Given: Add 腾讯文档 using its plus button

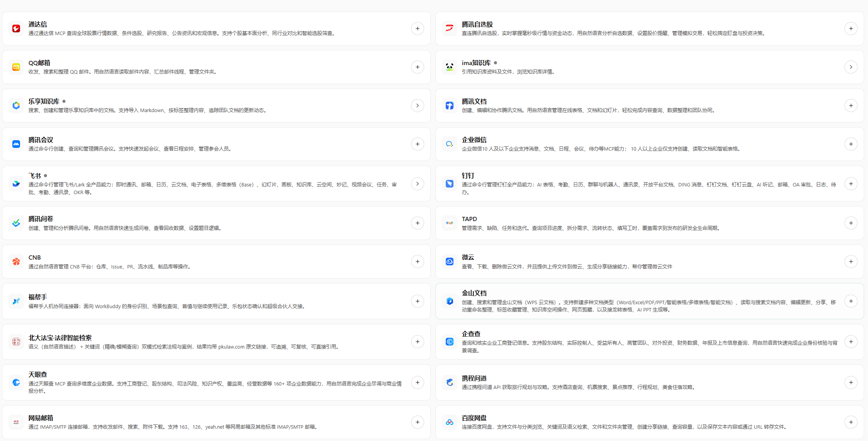Looking at the screenshot, I should click(851, 106).
